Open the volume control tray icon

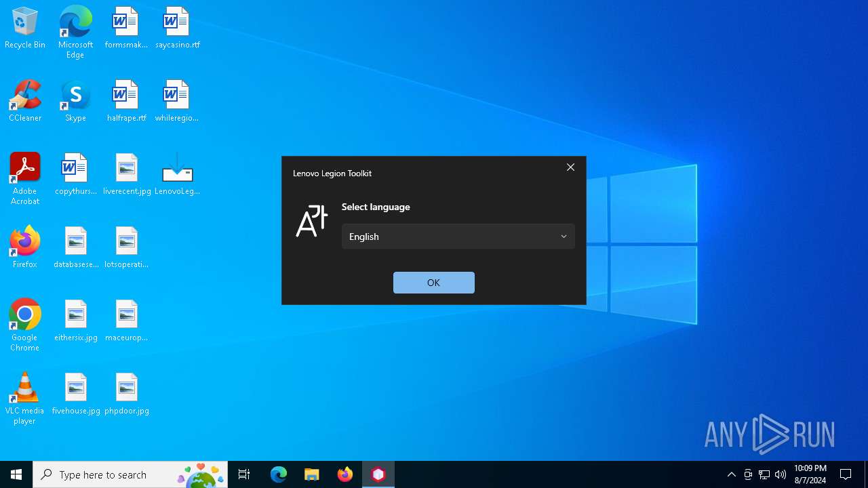[781, 474]
